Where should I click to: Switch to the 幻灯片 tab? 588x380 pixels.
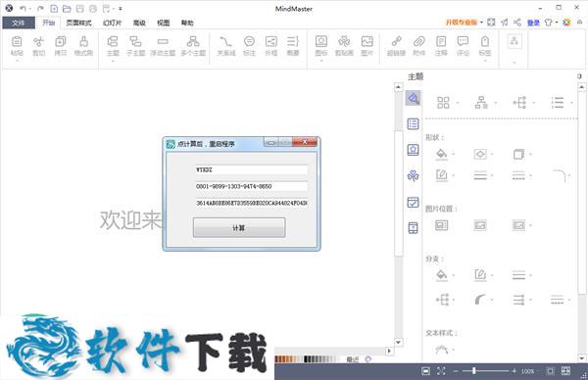pyautogui.click(x=112, y=23)
